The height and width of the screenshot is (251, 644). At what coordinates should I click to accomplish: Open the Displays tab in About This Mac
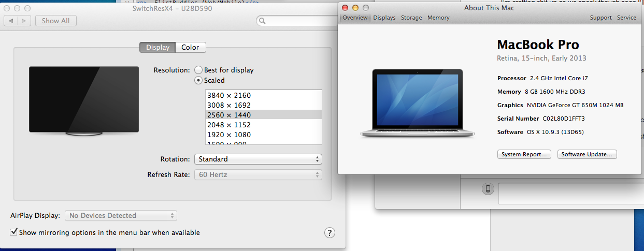pyautogui.click(x=384, y=18)
